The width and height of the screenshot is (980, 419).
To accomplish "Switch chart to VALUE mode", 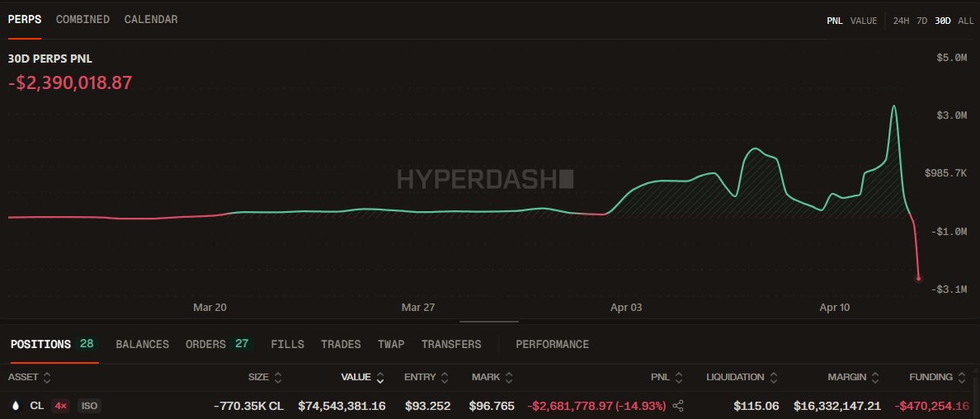I will tap(864, 21).
